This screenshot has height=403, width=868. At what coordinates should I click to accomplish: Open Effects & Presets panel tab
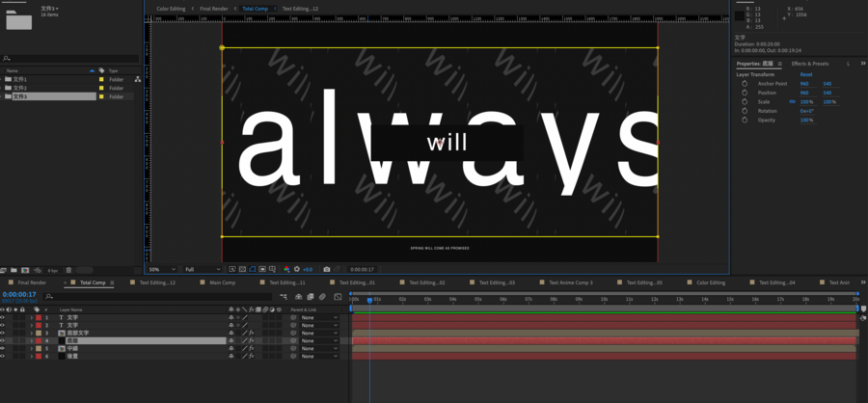810,64
